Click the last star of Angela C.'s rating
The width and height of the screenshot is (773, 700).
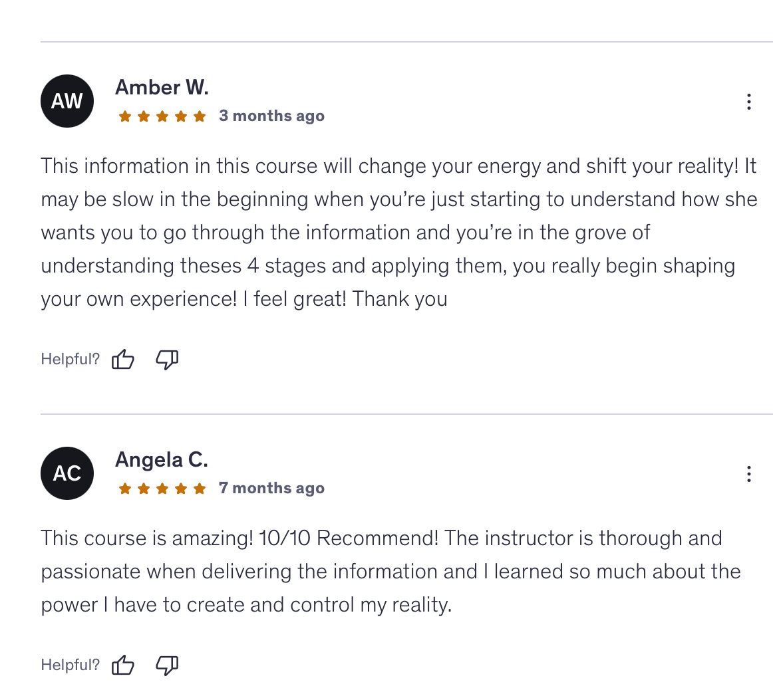200,489
